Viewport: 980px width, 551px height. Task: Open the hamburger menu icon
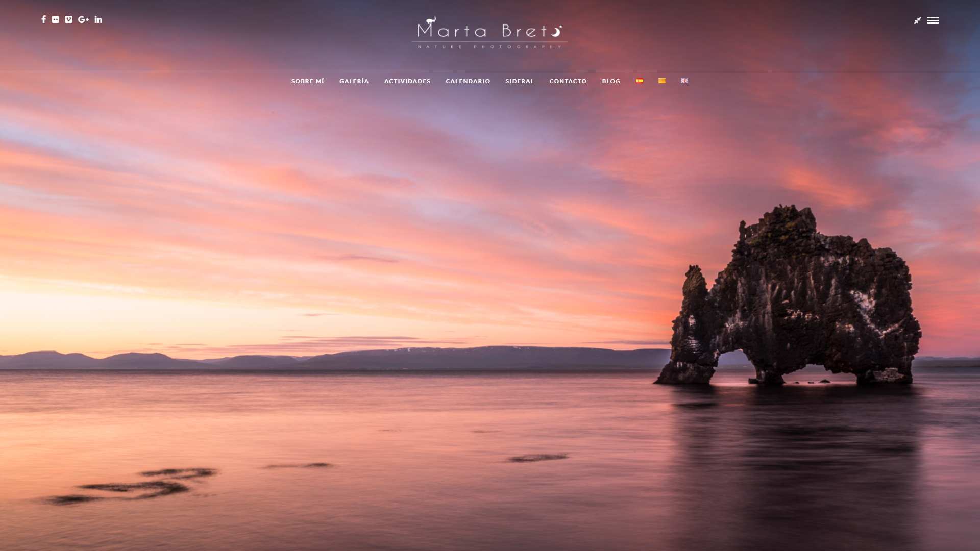933,20
